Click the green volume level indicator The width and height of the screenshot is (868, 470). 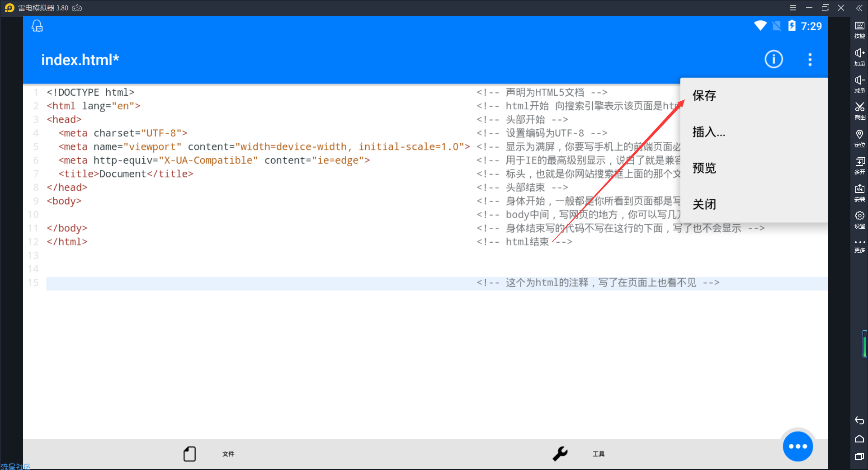864,344
